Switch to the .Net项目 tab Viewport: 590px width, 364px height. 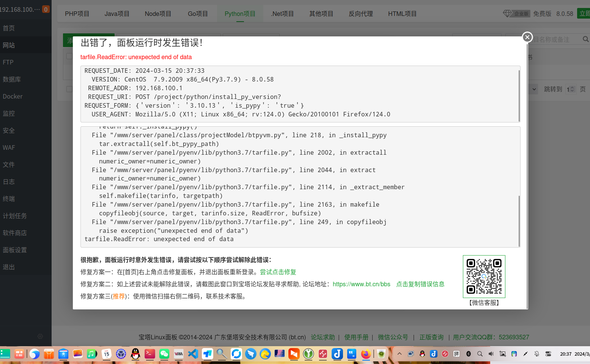(x=282, y=14)
